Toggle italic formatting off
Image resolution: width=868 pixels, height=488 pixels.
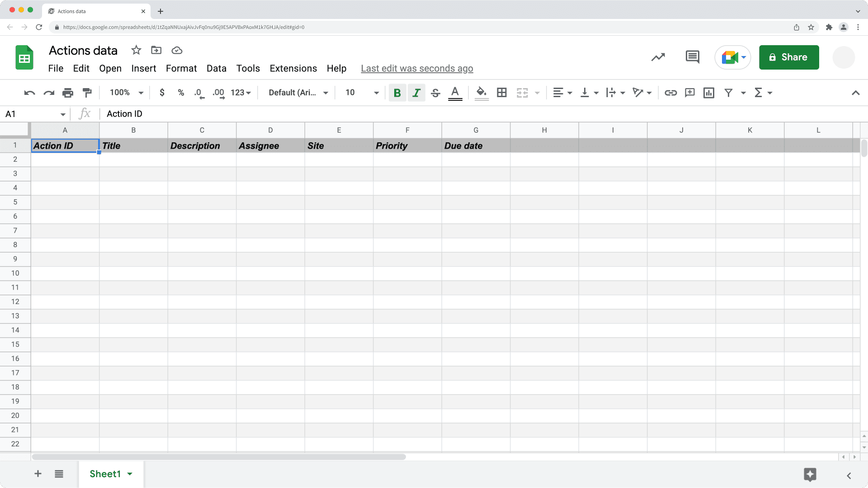(416, 93)
